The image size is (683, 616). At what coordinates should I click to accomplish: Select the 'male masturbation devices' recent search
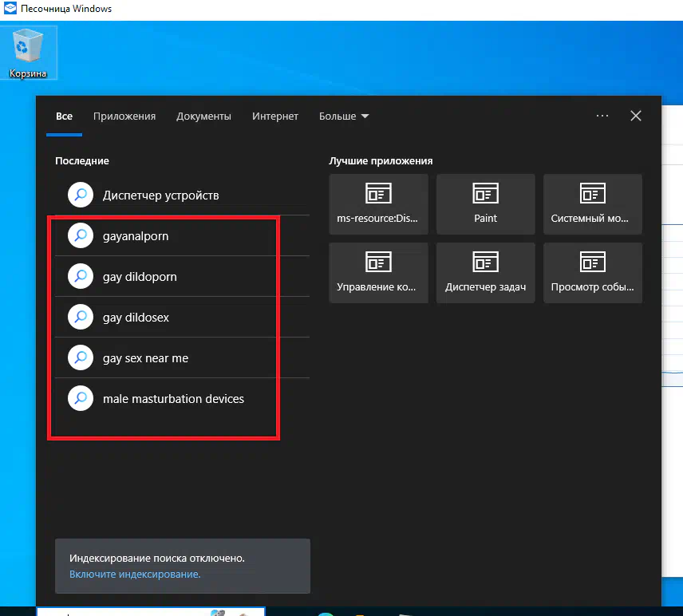pos(182,399)
